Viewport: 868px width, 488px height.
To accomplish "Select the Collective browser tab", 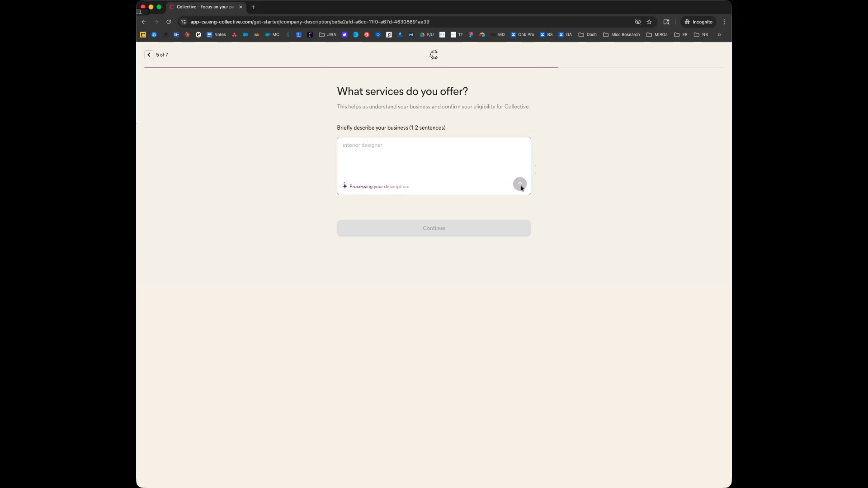I will coord(205,7).
